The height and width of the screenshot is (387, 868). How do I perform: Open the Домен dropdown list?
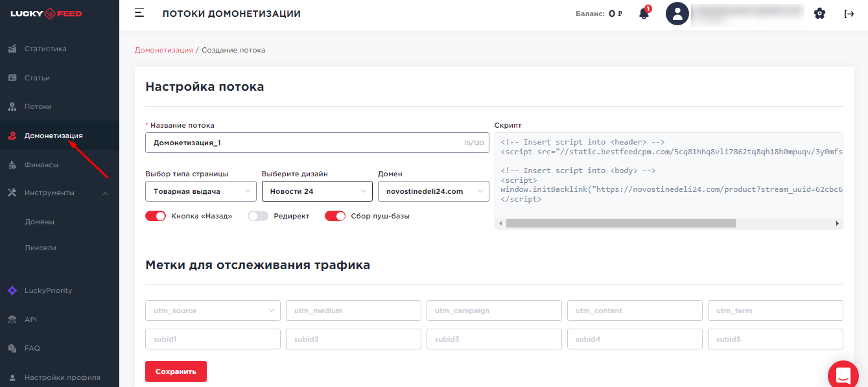coord(433,191)
